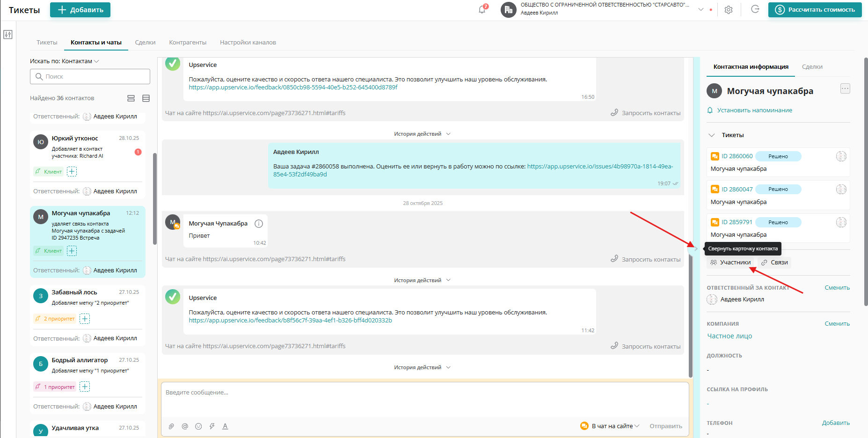Click the refresh icon in the header
Image resolution: width=868 pixels, height=438 pixels.
(x=755, y=9)
